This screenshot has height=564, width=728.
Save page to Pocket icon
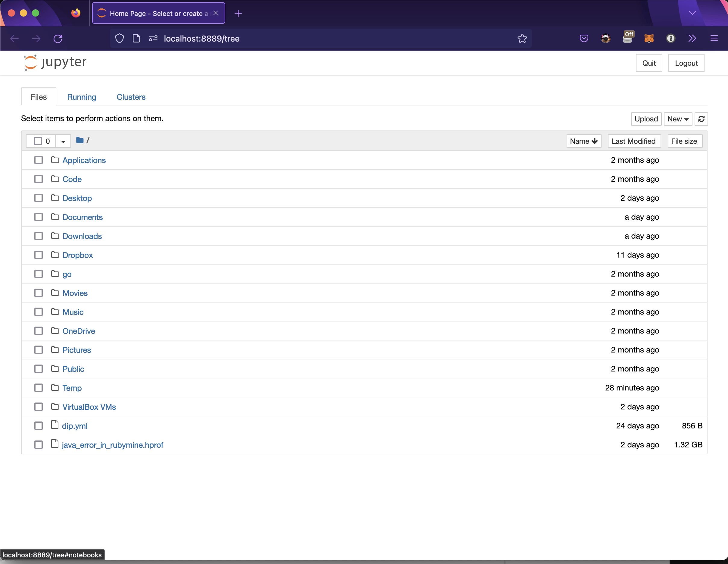(x=584, y=39)
